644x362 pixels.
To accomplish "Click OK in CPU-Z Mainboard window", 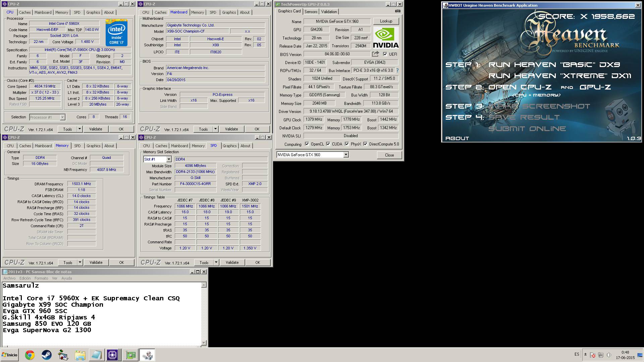I will pyautogui.click(x=257, y=129).
